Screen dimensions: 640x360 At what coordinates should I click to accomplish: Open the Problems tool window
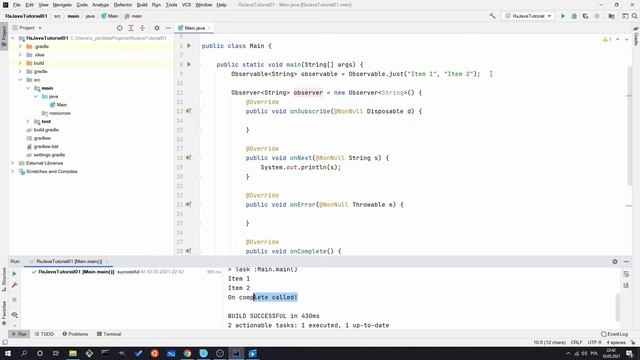(75, 334)
